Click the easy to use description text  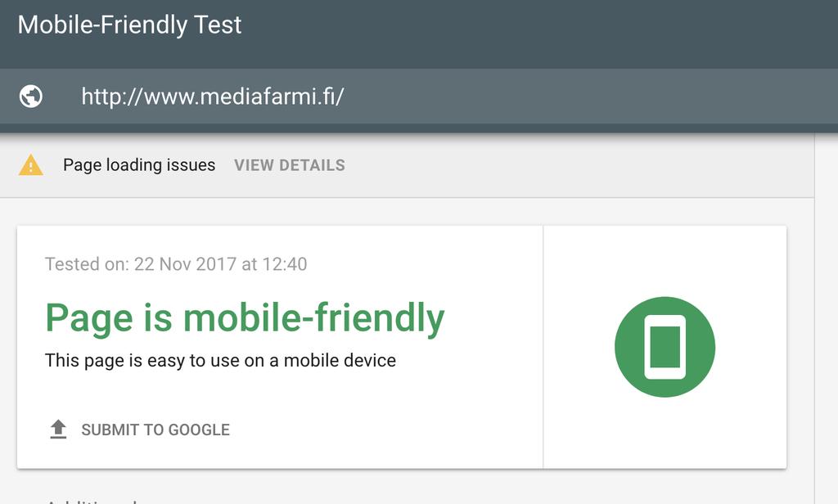click(x=220, y=360)
